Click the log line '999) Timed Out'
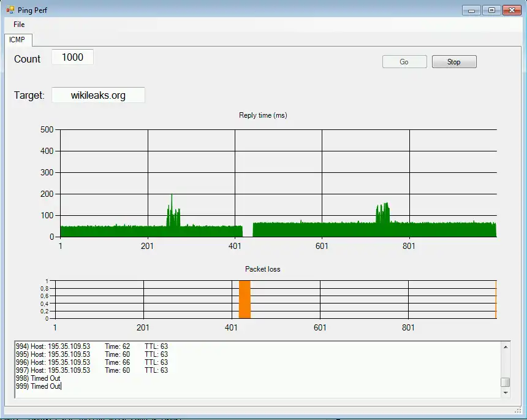 coord(38,386)
